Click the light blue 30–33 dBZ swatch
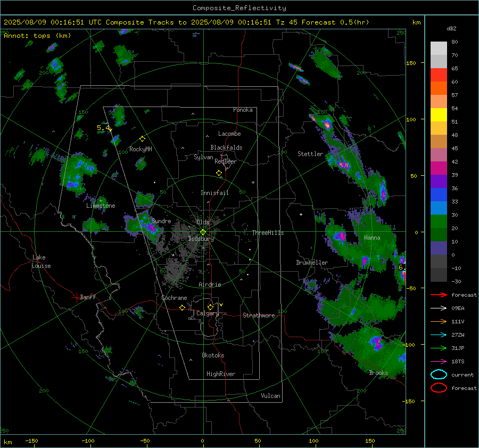Screen dimensions: 479x448 pyautogui.click(x=439, y=208)
